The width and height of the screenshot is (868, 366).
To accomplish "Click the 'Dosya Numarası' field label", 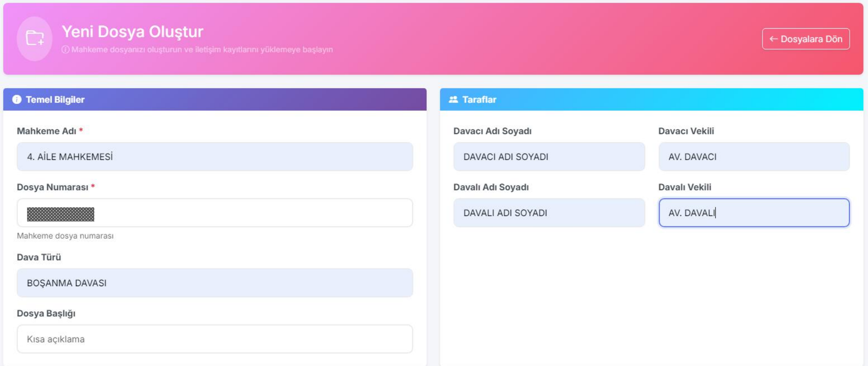I will click(52, 187).
